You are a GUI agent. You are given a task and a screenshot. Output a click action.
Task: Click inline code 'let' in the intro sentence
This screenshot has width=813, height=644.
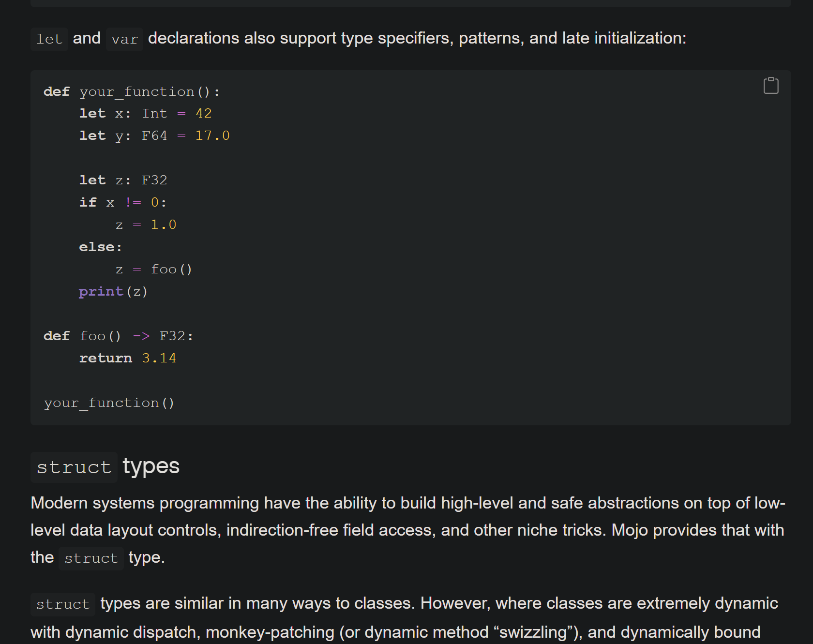(49, 39)
